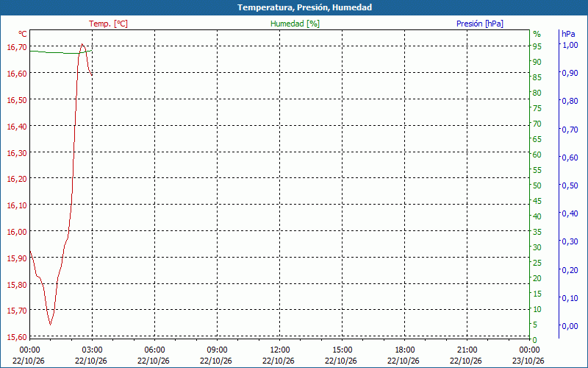The height and width of the screenshot is (368, 588).
Task: Click the 18:00 time axis label
Action: point(405,350)
